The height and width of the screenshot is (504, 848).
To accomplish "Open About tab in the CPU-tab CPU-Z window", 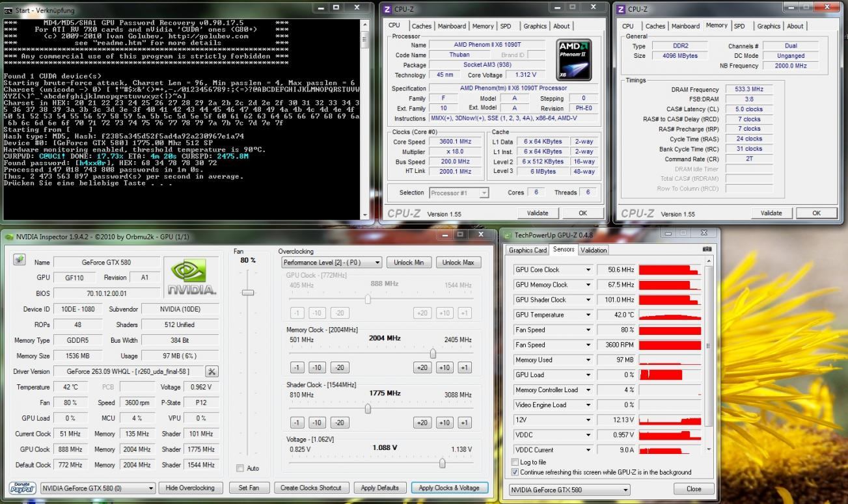I will click(x=562, y=26).
